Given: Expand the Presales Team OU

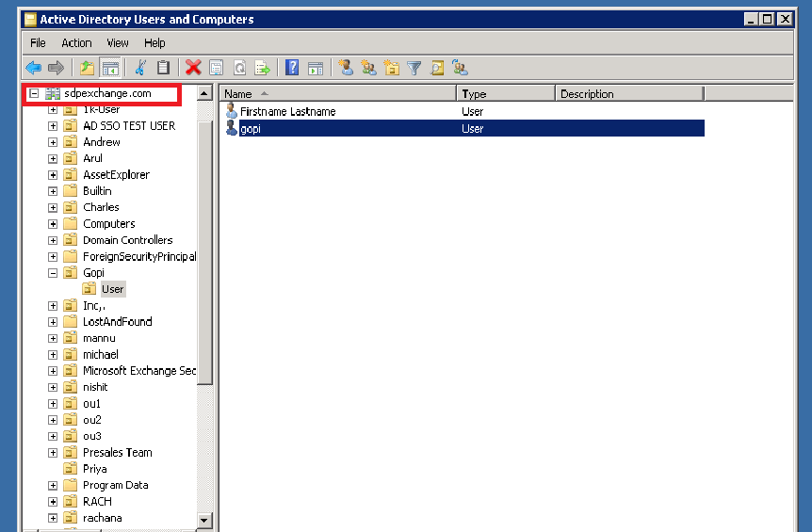Looking at the screenshot, I should [53, 453].
